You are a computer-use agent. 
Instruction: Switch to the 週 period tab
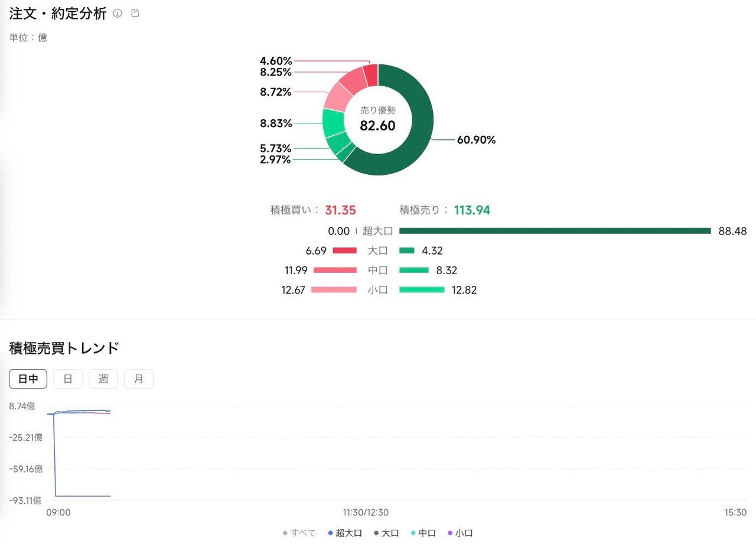[103, 379]
